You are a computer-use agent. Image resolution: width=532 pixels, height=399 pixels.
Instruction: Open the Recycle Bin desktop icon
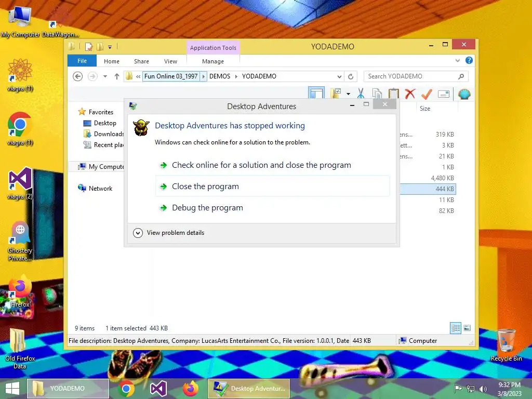506,345
